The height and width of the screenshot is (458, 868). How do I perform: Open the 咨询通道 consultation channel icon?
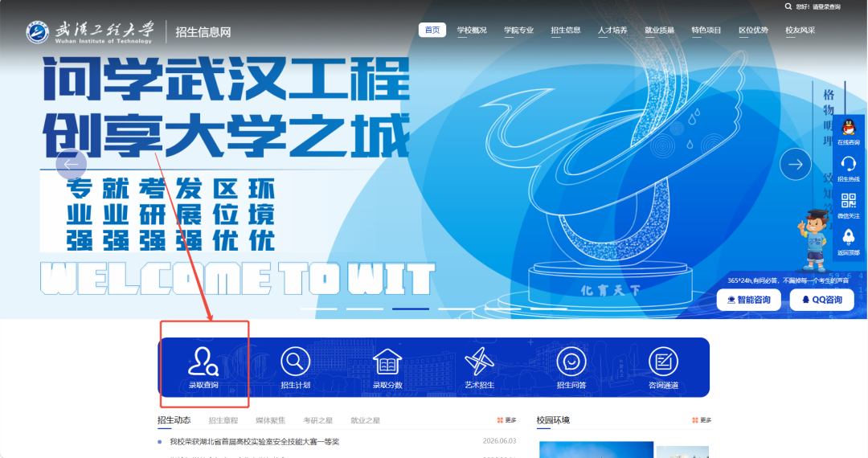[x=663, y=368]
